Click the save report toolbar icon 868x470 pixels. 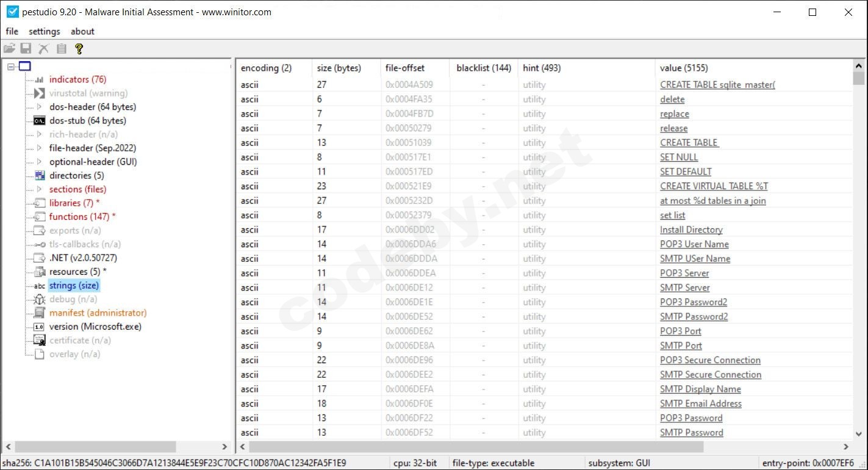point(26,48)
